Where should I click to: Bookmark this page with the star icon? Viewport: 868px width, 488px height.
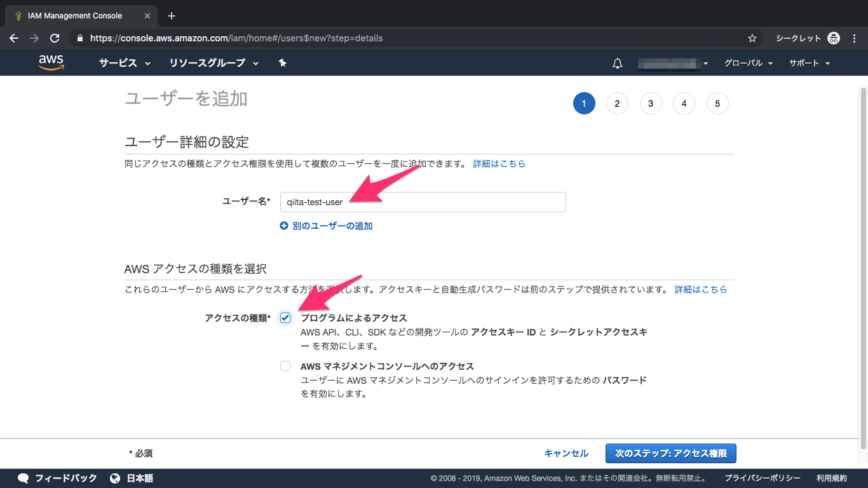pos(752,38)
